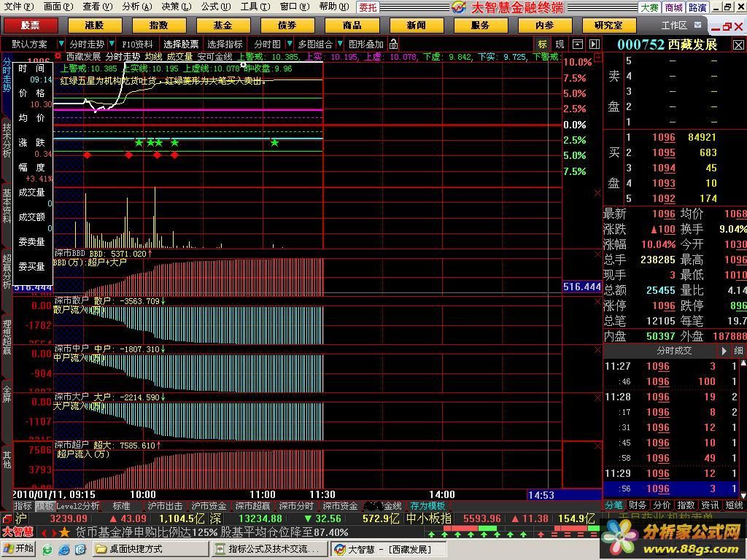Open the 分时走势 dropdown arrow
Image resolution: width=747 pixels, height=560 pixels.
pos(112,44)
